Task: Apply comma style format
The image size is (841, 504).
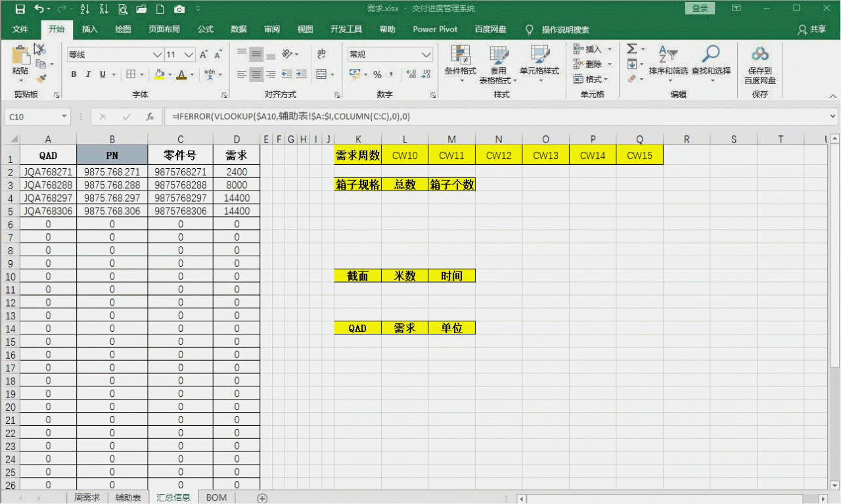Action: [x=392, y=74]
